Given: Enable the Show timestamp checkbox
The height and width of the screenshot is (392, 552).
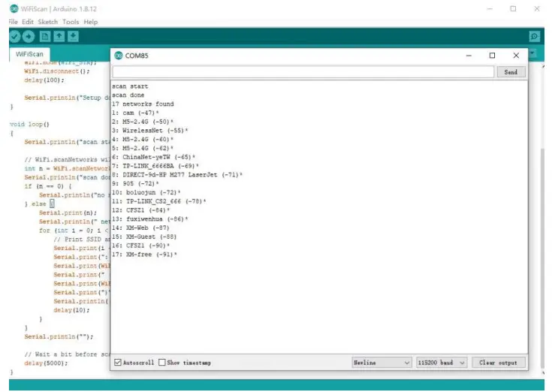Looking at the screenshot, I should pos(162,363).
